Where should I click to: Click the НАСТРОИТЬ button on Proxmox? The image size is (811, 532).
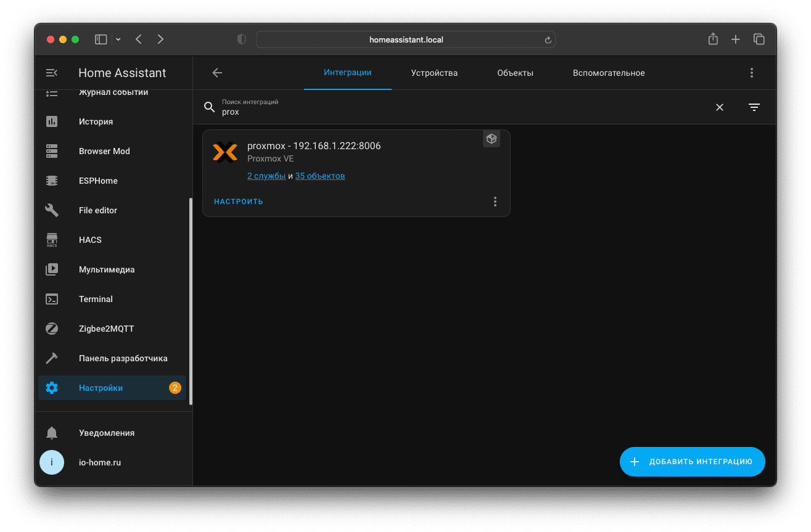click(x=239, y=202)
